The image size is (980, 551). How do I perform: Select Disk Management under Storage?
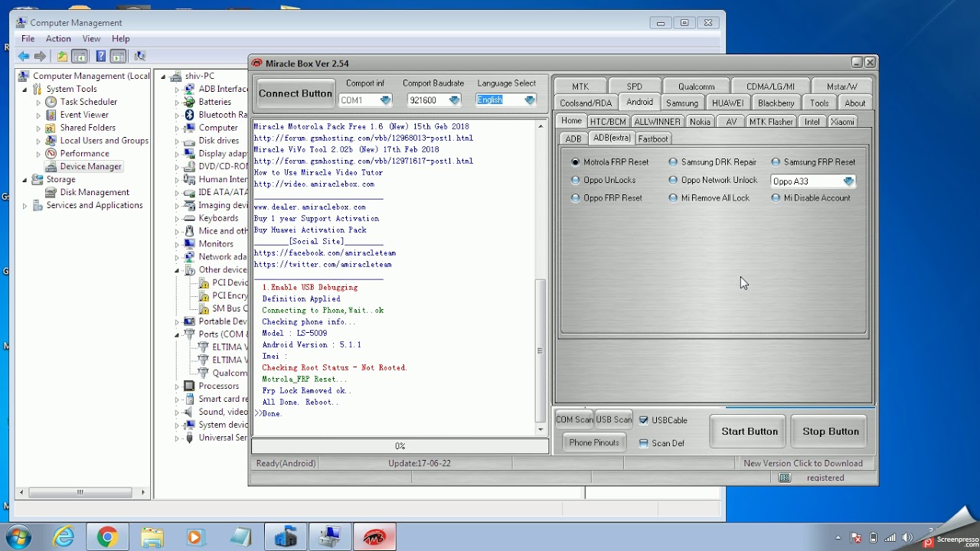click(94, 193)
